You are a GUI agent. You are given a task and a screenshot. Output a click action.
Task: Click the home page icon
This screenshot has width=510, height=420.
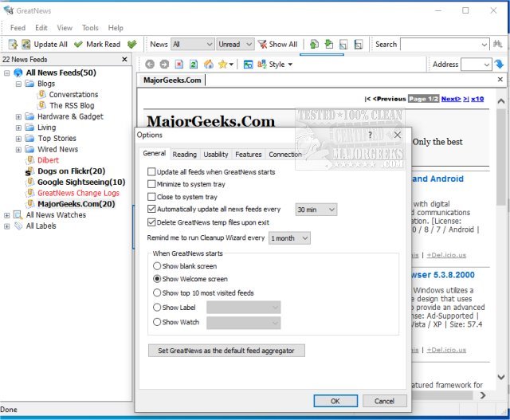pos(209,65)
